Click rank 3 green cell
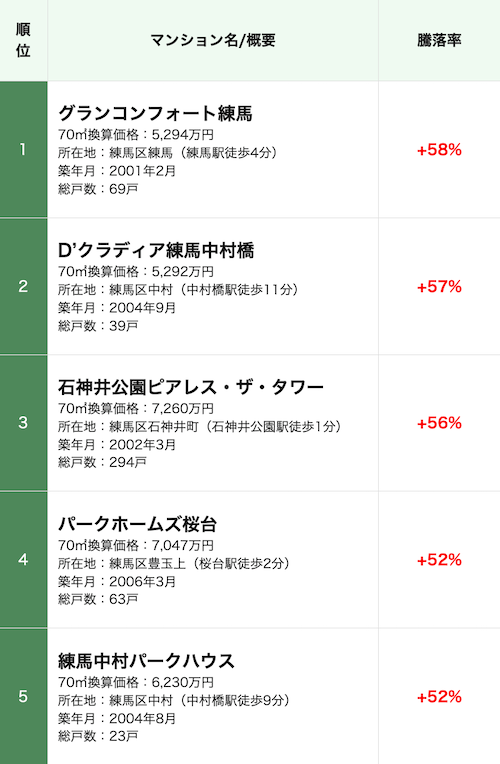The image size is (500, 764). (x=23, y=423)
